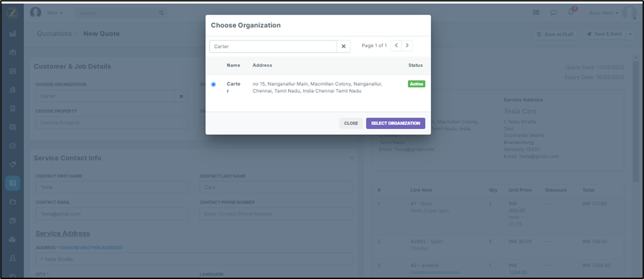Click the Contact Phone Number field
The height and width of the screenshot is (279, 644).
coord(276,214)
